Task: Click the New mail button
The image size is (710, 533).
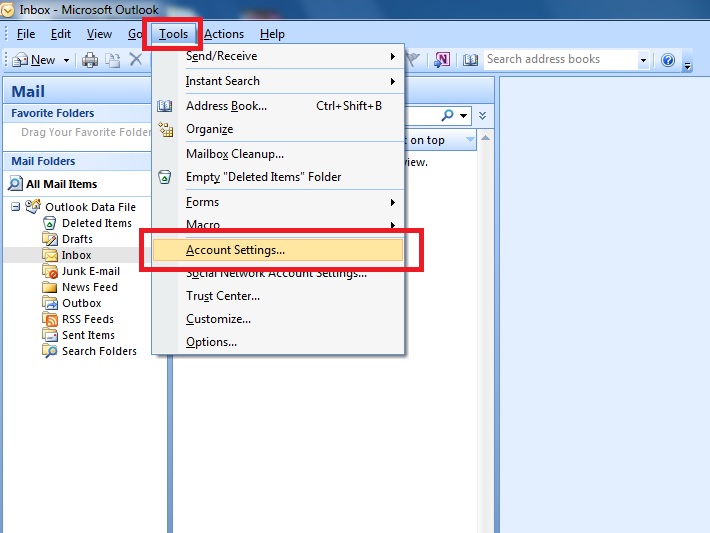Action: tap(34, 60)
